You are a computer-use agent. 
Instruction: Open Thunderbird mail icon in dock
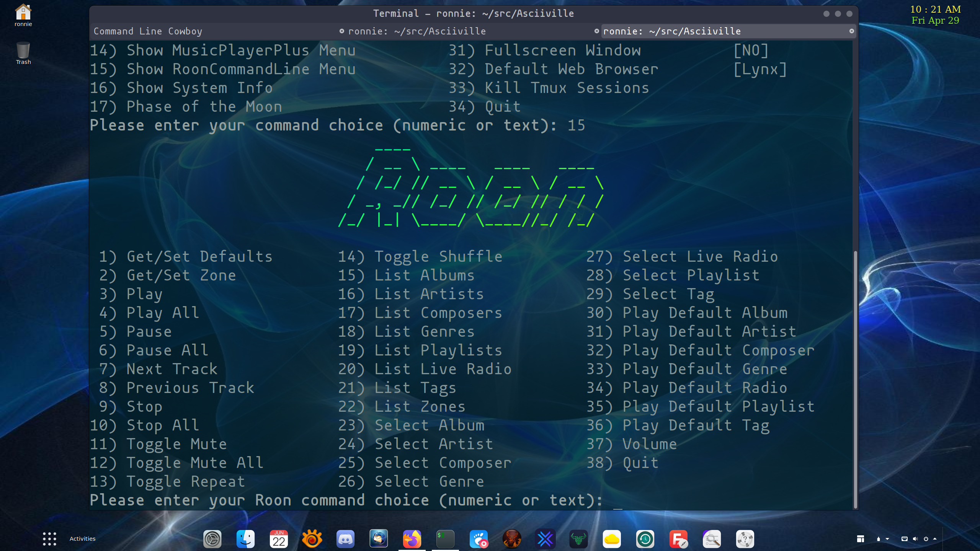379,539
